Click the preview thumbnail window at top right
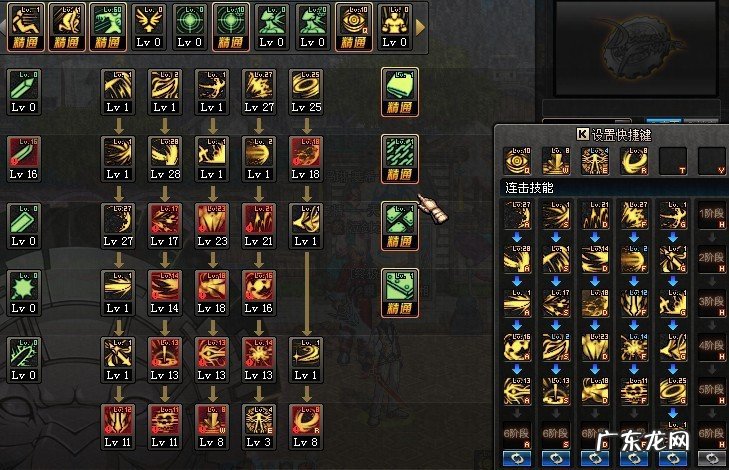Image resolution: width=729 pixels, height=470 pixels. coord(636,49)
